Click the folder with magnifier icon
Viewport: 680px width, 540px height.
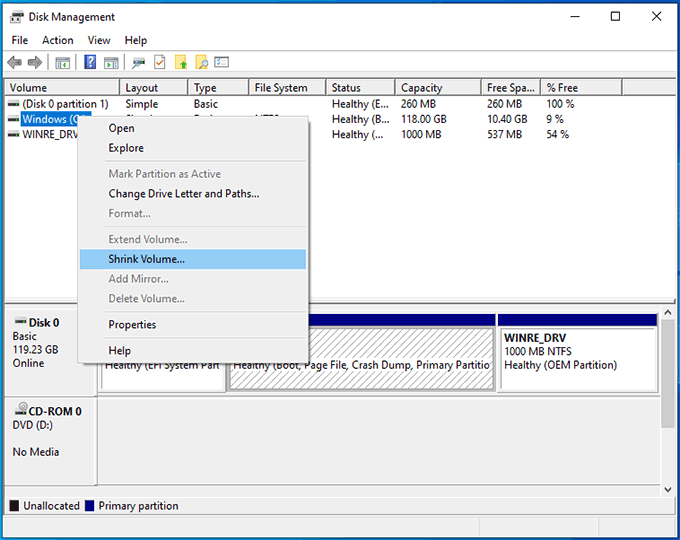[201, 63]
